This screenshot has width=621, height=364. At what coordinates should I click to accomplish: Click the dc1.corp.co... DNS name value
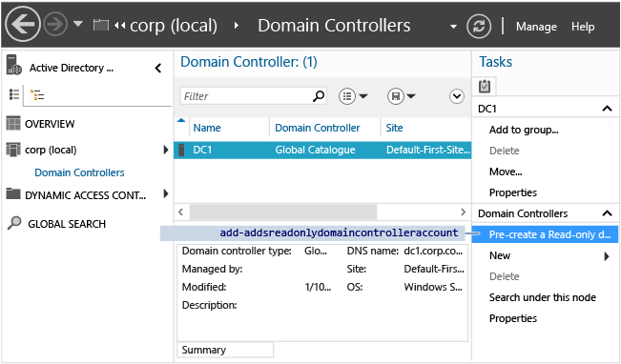(x=433, y=251)
